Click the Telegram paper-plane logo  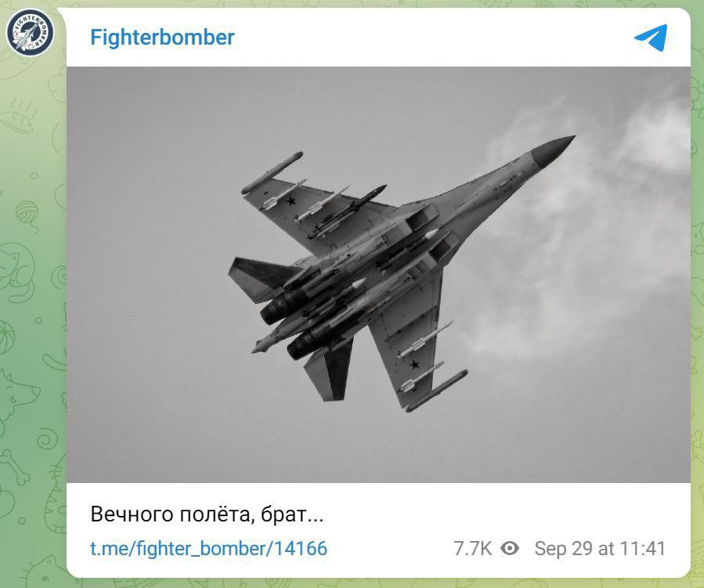[651, 38]
